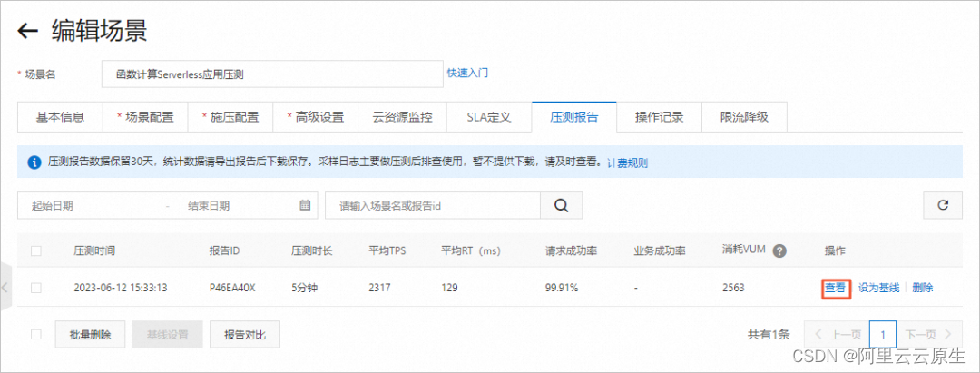Click report ID P46EA40X cell
The image size is (980, 373).
point(231,288)
